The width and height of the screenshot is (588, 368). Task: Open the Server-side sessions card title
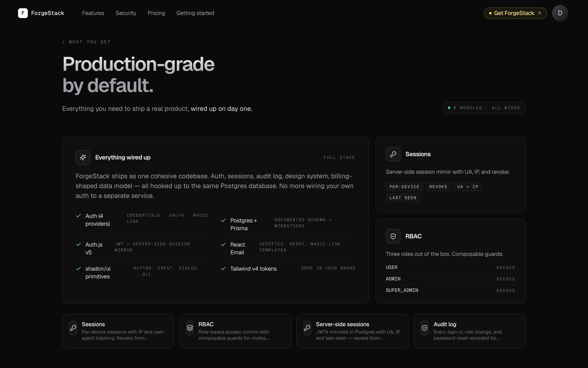pos(343,324)
